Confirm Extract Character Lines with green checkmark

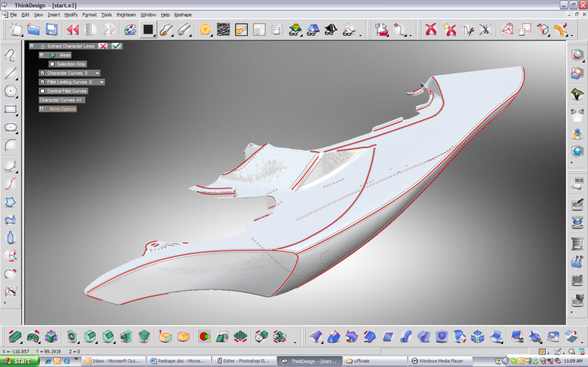[x=117, y=46]
